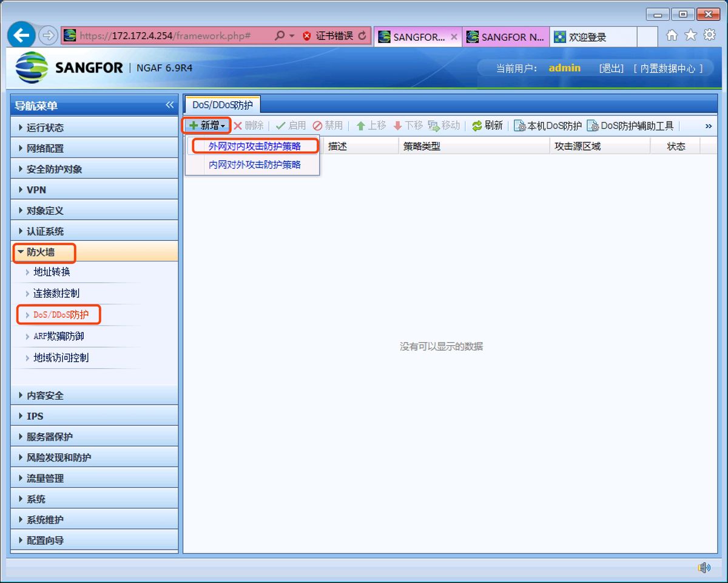Expand 流量管理 menu section
Image resolution: width=728 pixels, height=583 pixels.
95,478
